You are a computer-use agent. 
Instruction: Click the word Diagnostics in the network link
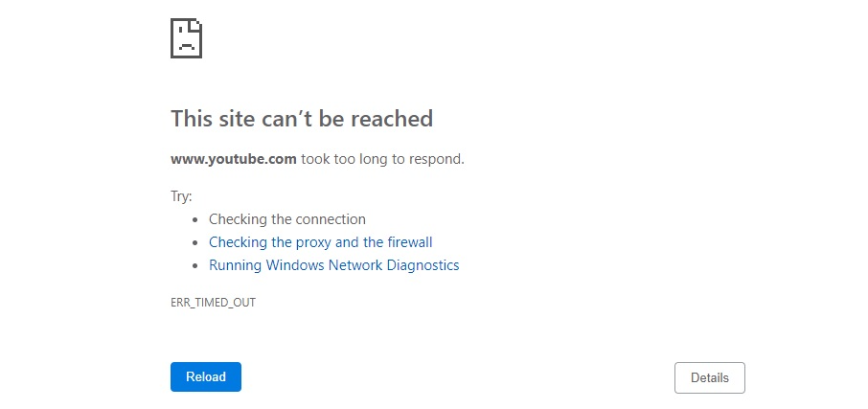423,265
